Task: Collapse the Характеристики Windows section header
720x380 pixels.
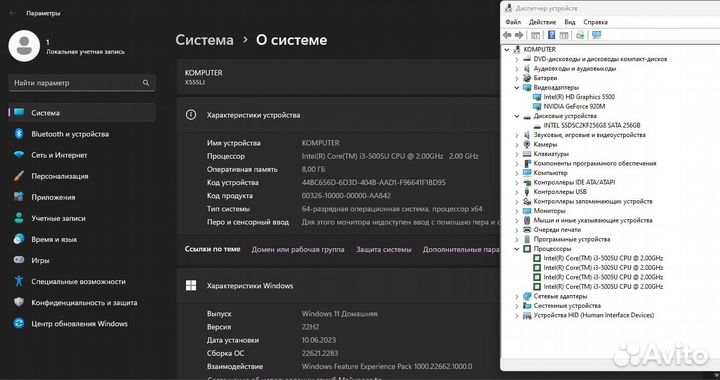Action: click(338, 286)
